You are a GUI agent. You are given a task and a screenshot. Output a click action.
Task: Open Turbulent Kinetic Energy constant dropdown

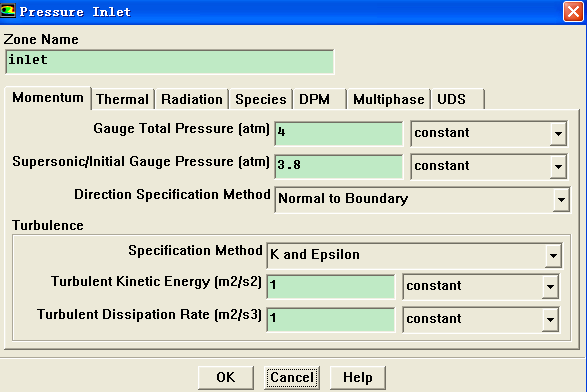(x=481, y=286)
